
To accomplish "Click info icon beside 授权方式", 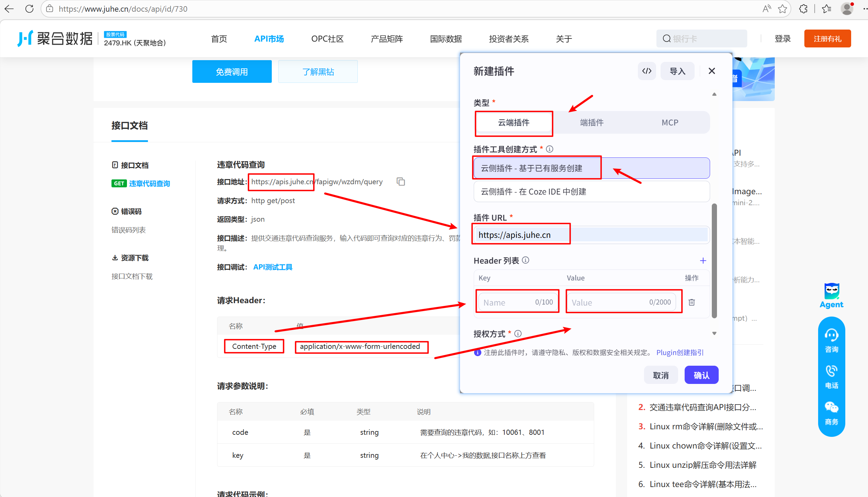I will click(518, 333).
